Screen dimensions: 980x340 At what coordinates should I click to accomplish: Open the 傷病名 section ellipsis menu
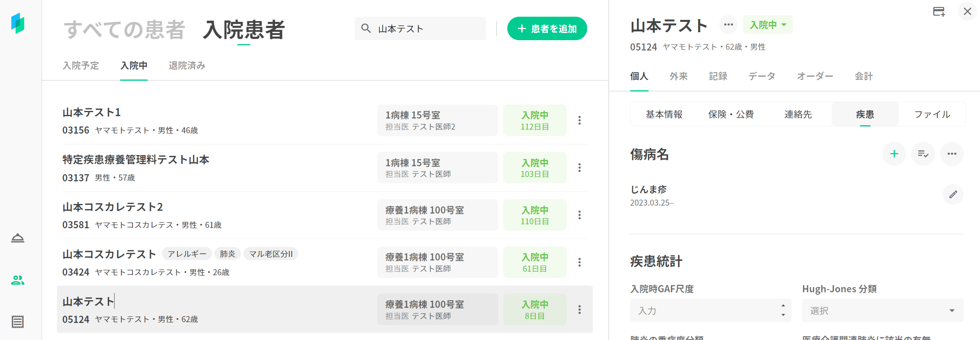(x=951, y=154)
